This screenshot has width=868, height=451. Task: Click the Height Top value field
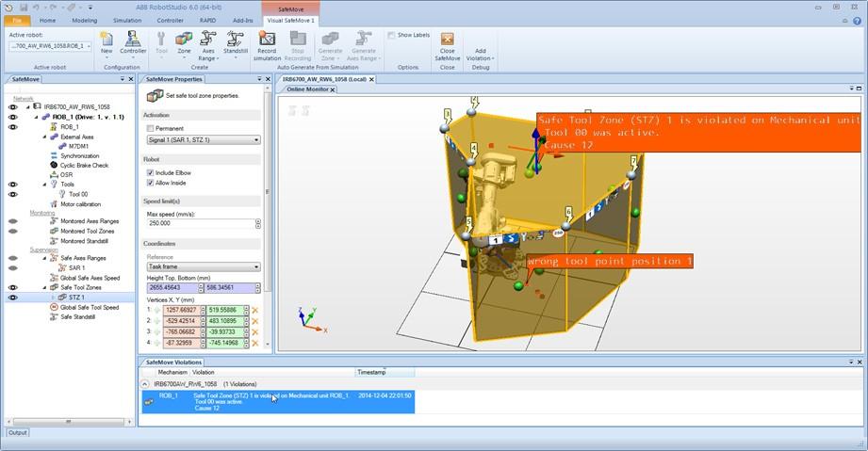pyautogui.click(x=172, y=288)
